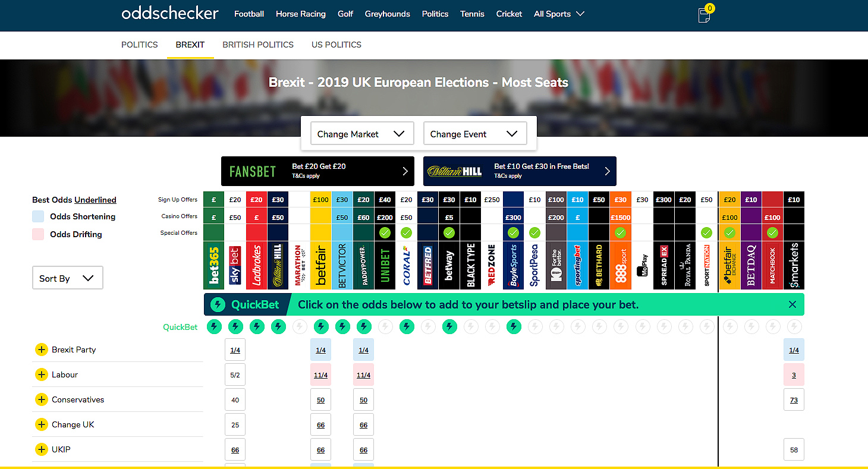Open the Coral bookmaker logo

pyautogui.click(x=407, y=265)
